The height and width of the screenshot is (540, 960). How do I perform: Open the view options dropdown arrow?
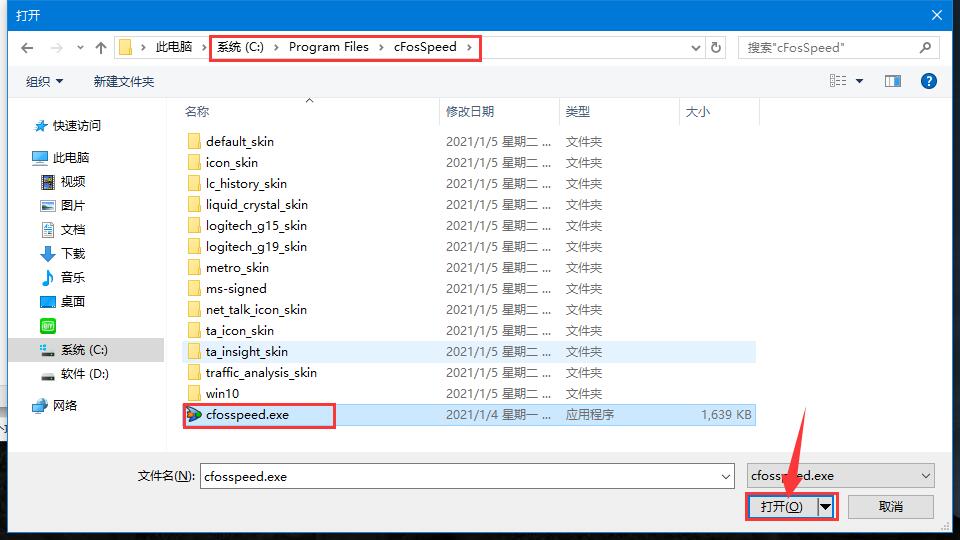pyautogui.click(x=860, y=81)
